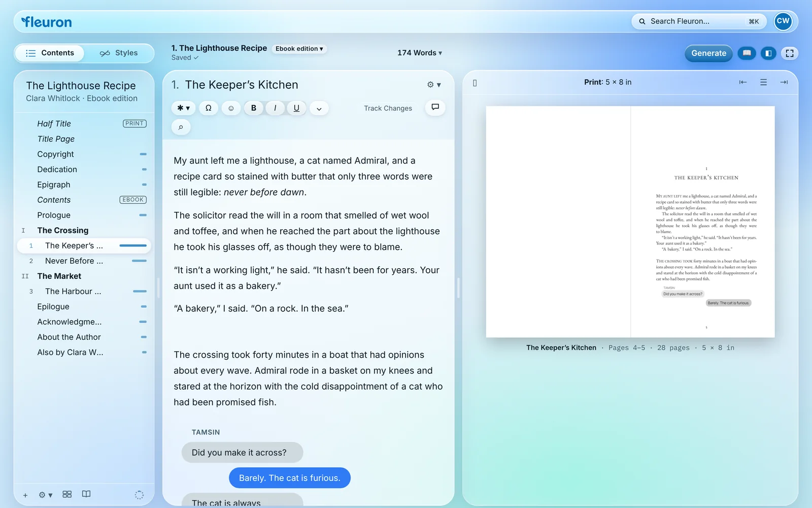This screenshot has height=508, width=812.
Task: Switch contents sidebar to grid view
Action: coord(67,494)
